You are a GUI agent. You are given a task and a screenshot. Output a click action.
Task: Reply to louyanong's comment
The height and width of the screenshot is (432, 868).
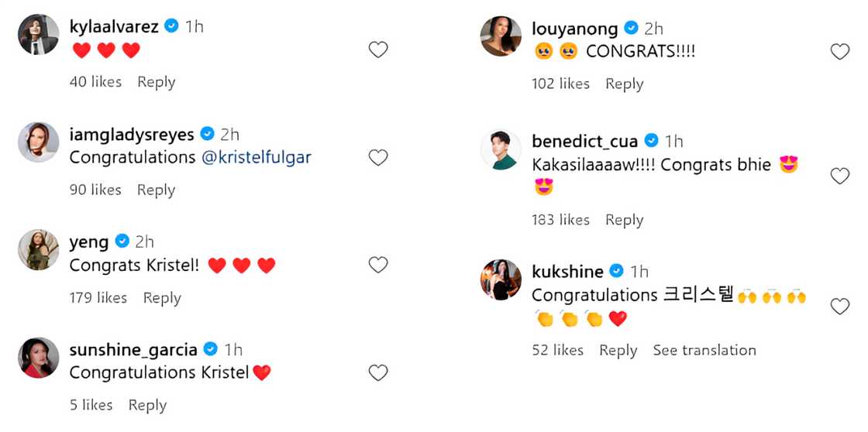point(624,84)
